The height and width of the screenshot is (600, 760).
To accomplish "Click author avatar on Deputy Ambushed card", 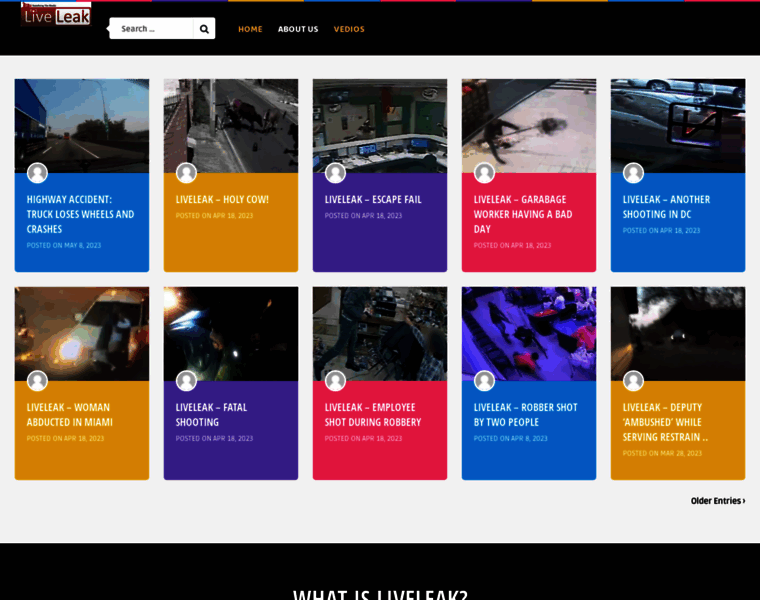I will pos(633,380).
